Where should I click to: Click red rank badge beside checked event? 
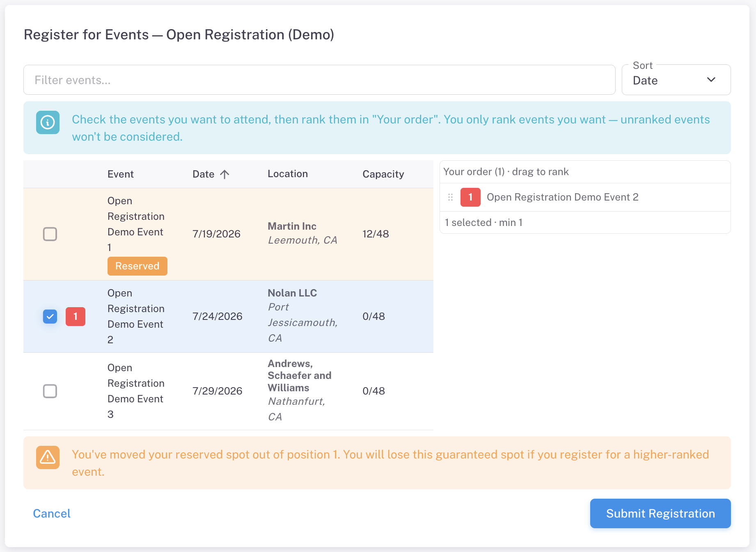coord(76,317)
